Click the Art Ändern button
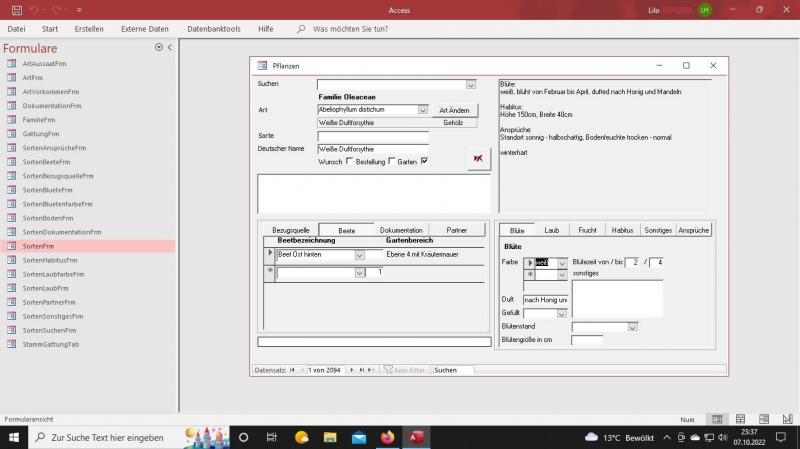Screen dimensions: 800x449 coord(455,110)
